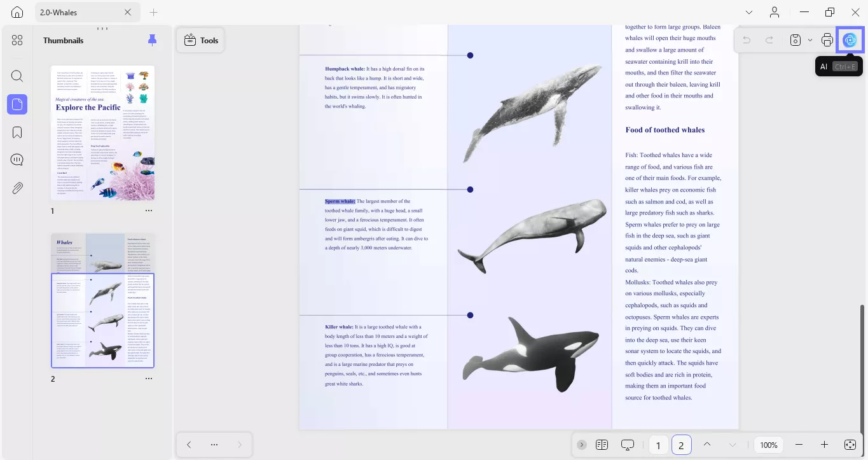Click the "Killer whale:" heading text
Viewport: 868px width, 460px height.
pos(339,327)
